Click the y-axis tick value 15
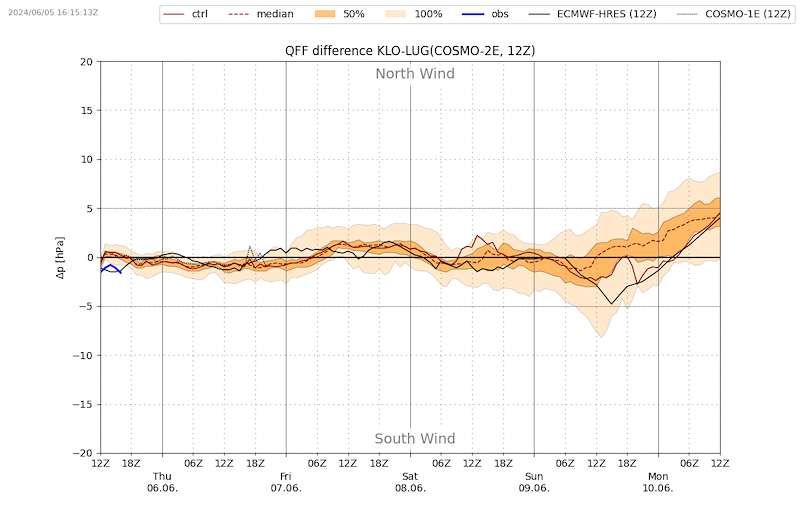800x509 pixels. click(87, 111)
